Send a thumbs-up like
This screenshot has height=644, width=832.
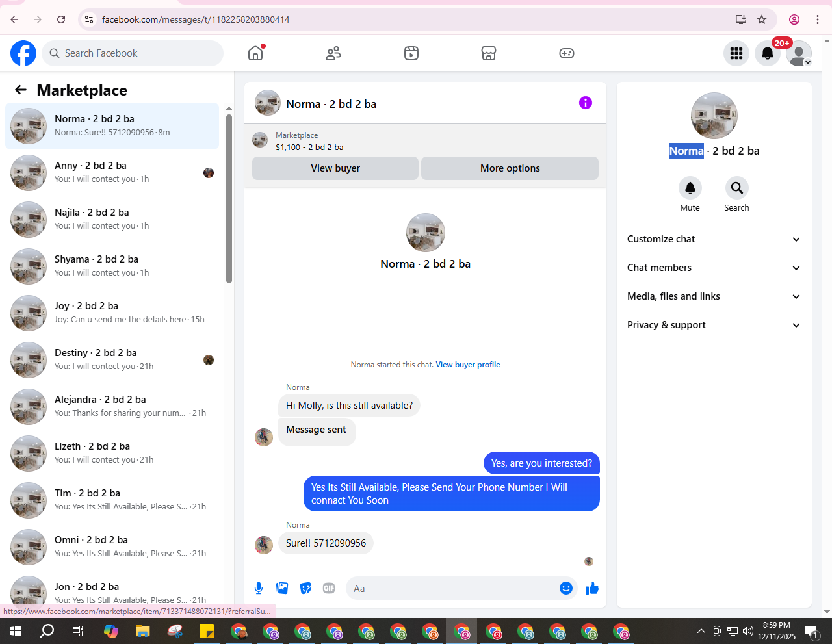592,588
